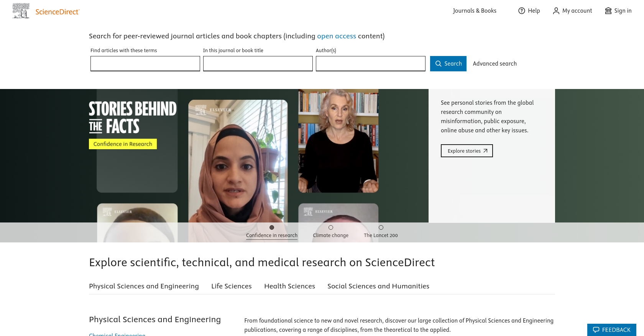The image size is (644, 336).
Task: Click the Search button label
Action: 453,64
